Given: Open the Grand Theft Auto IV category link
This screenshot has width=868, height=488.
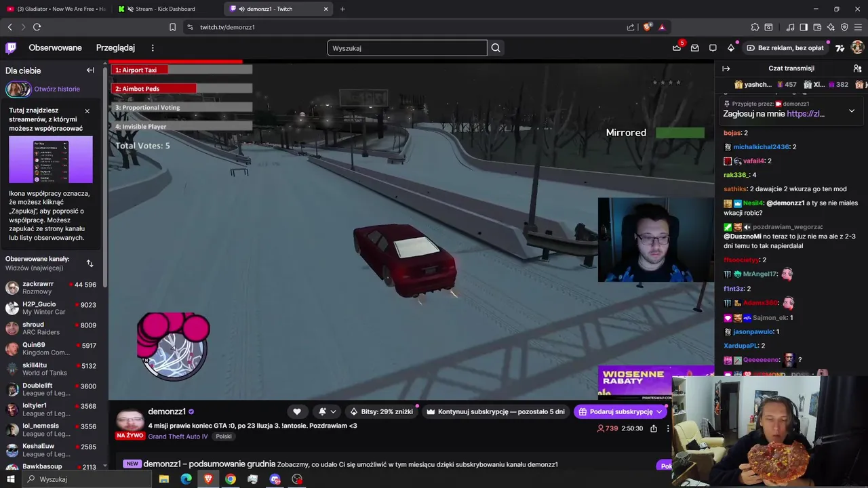Looking at the screenshot, I should click(x=178, y=436).
